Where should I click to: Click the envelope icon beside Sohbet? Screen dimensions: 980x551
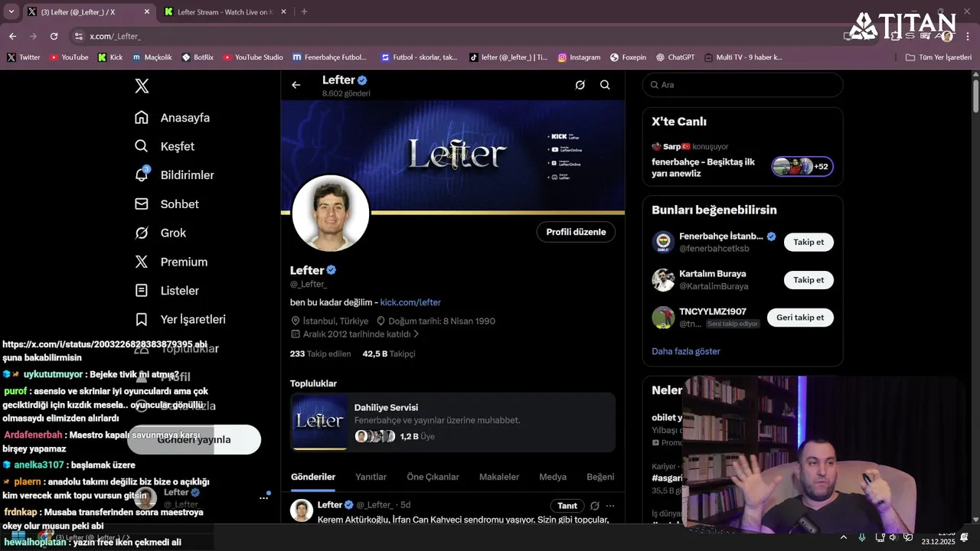pos(142,204)
